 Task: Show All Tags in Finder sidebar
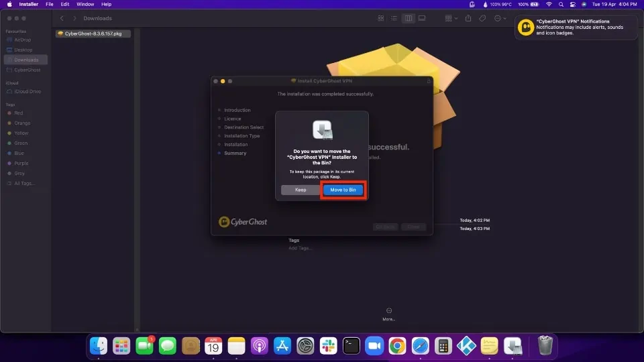(x=24, y=183)
